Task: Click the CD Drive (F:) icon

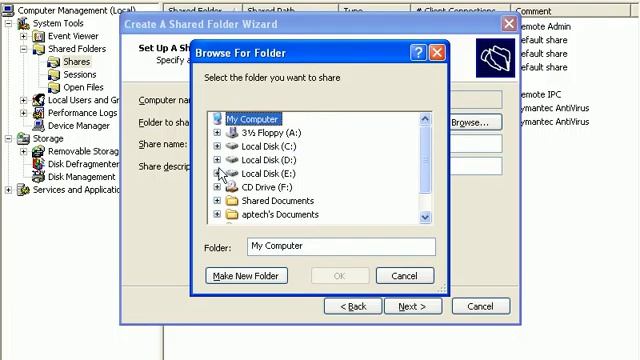Action: (232, 187)
